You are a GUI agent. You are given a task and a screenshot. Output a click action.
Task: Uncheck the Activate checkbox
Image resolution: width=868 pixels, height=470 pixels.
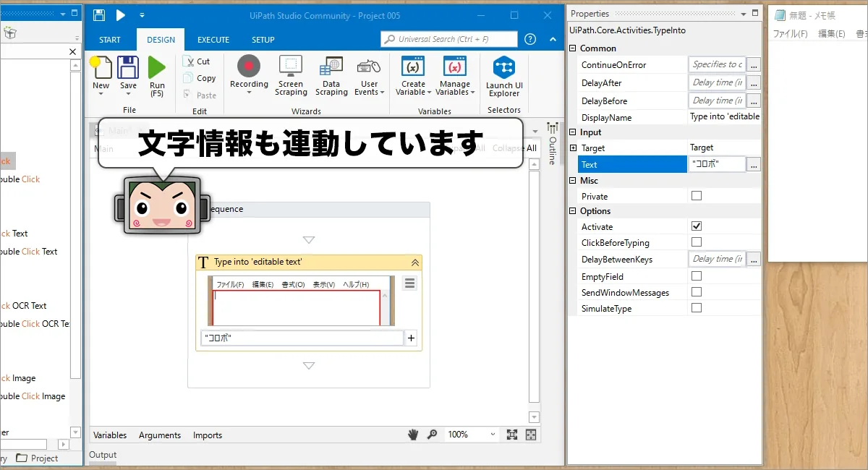697,226
